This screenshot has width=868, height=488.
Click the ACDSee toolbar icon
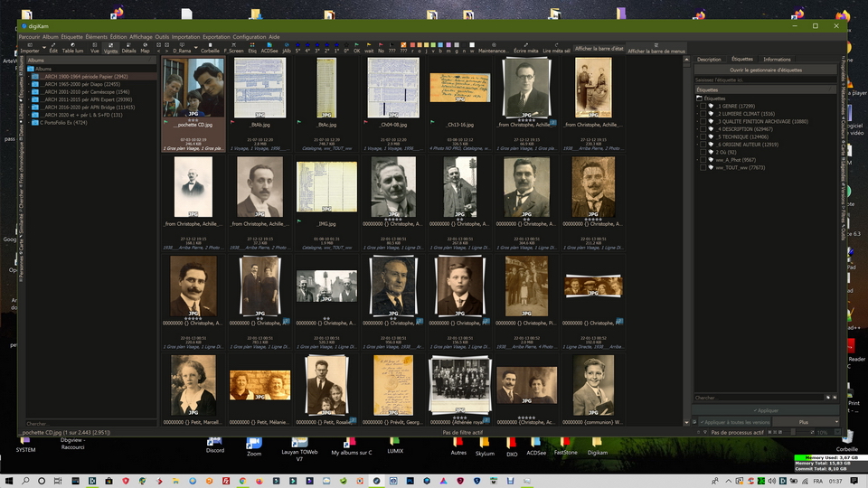269,47
